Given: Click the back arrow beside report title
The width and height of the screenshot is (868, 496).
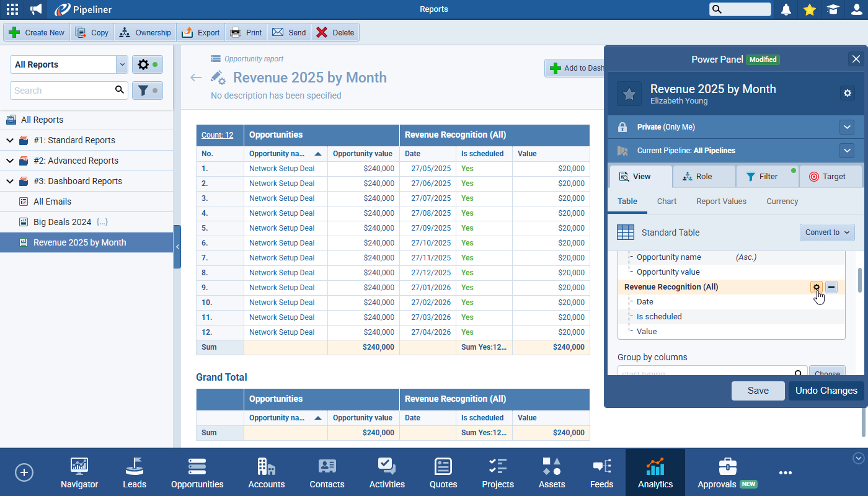Looking at the screenshot, I should click(196, 77).
